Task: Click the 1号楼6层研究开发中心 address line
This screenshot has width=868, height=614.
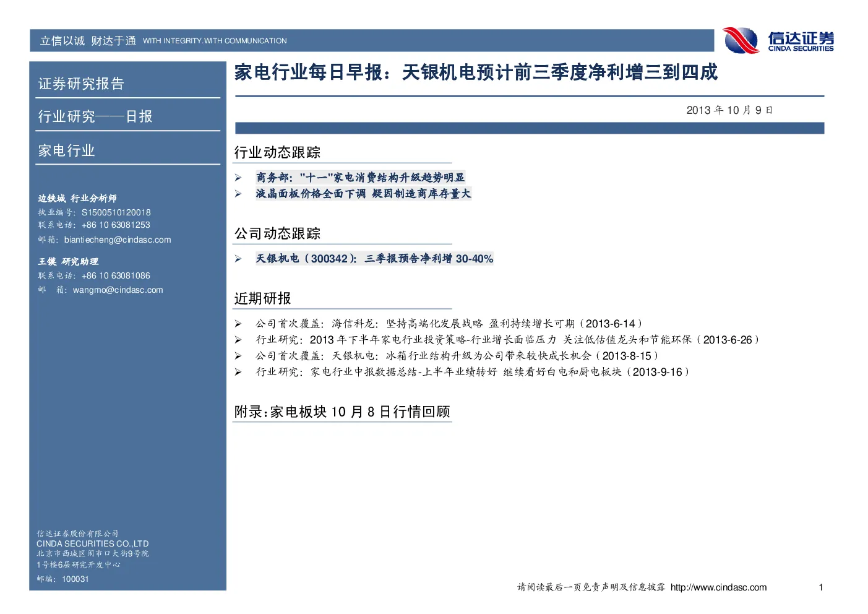Action: pos(79,564)
